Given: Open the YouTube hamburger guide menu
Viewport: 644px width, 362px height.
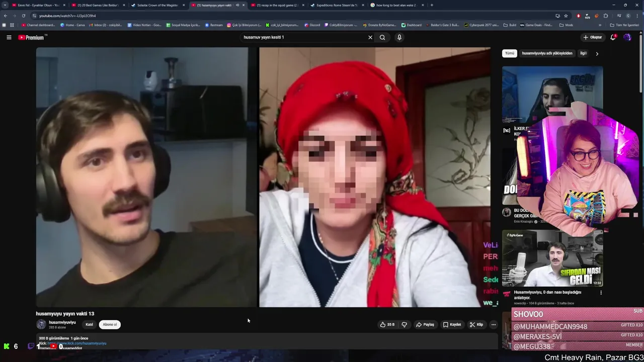Looking at the screenshot, I should 9,37.
